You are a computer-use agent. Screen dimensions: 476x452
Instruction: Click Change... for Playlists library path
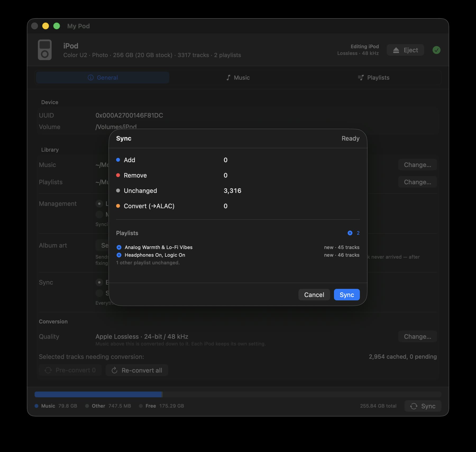point(417,182)
